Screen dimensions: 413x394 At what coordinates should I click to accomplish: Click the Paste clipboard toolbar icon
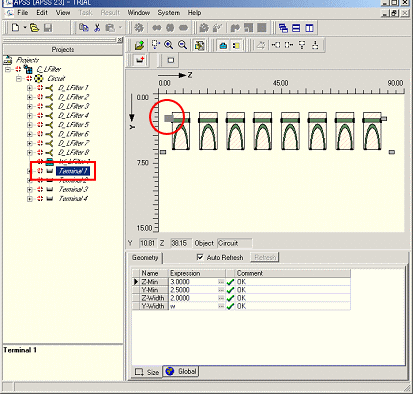click(110, 28)
